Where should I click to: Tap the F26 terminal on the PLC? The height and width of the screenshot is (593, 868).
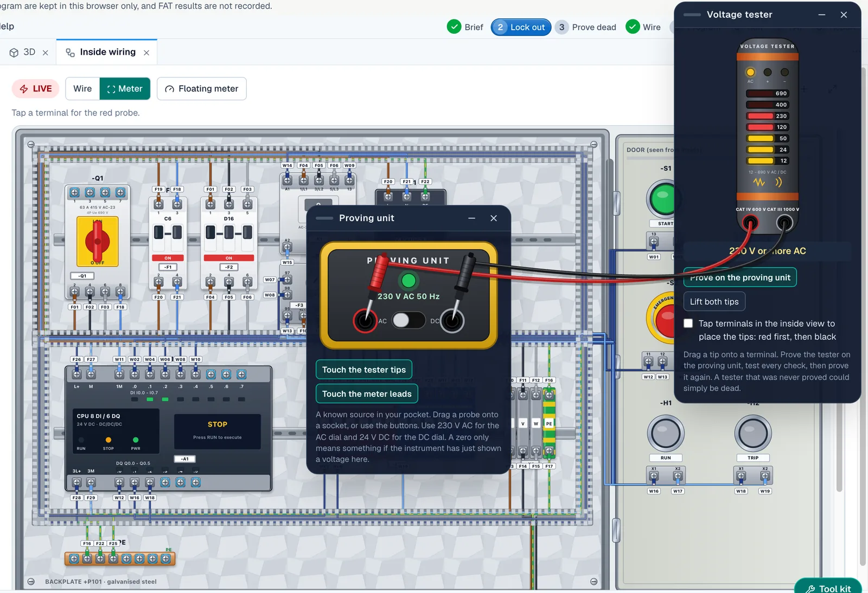76,375
